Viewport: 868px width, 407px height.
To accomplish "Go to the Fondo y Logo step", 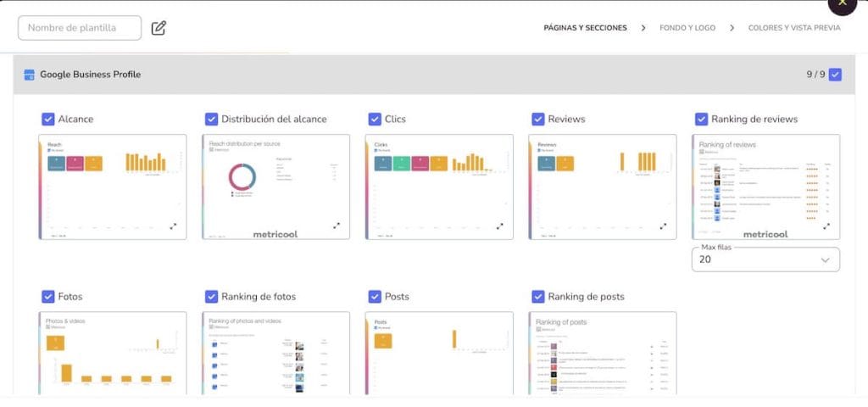I will 687,28.
